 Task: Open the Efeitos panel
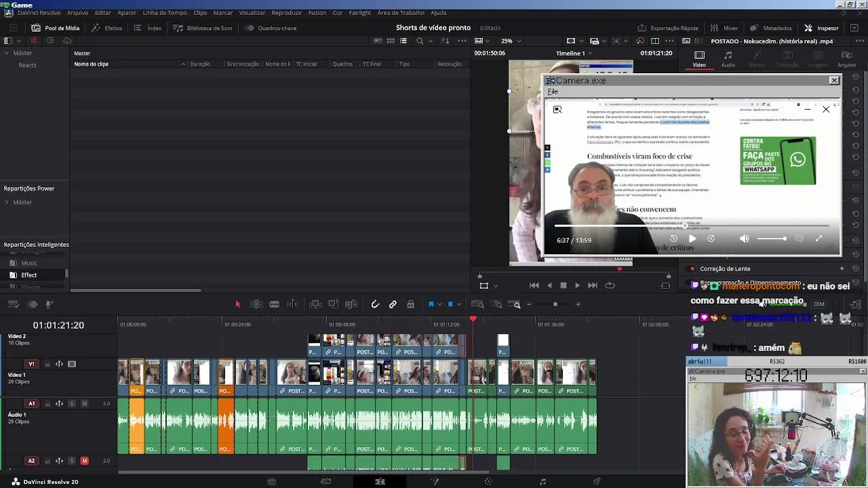click(106, 28)
